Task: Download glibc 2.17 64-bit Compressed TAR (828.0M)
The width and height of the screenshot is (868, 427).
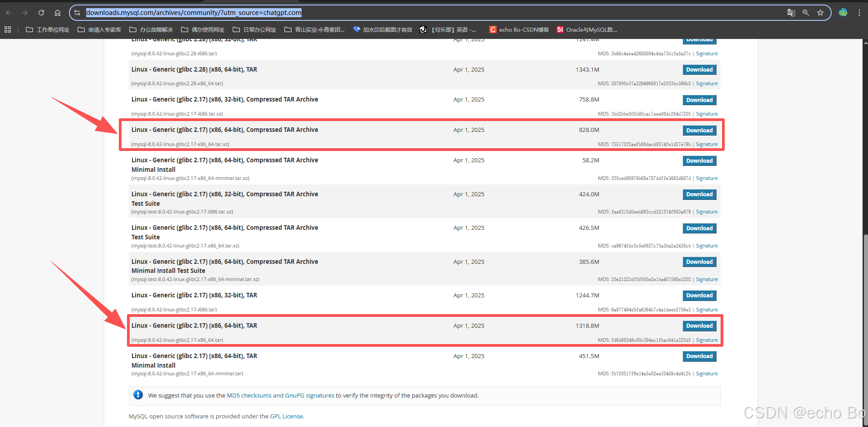Action: [699, 131]
